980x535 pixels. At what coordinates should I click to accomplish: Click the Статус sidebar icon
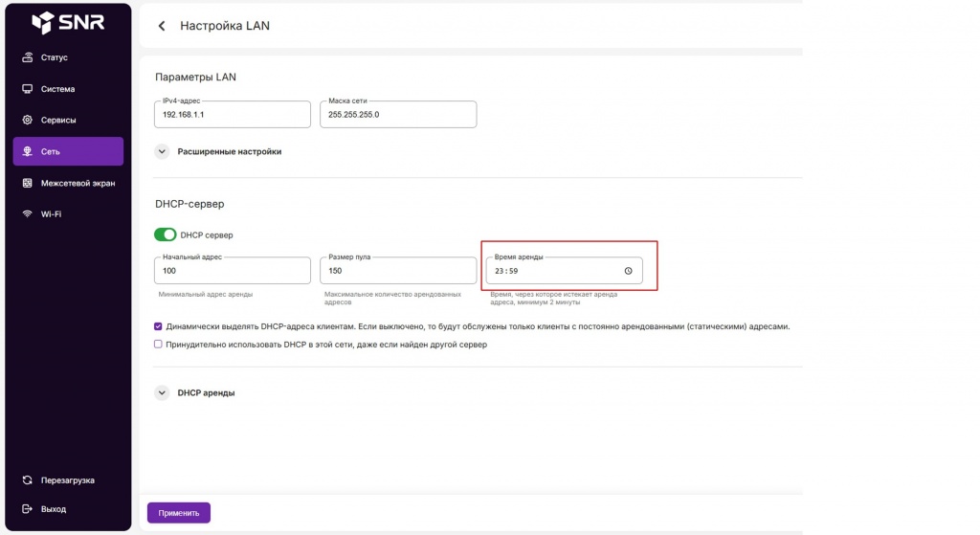coord(28,57)
